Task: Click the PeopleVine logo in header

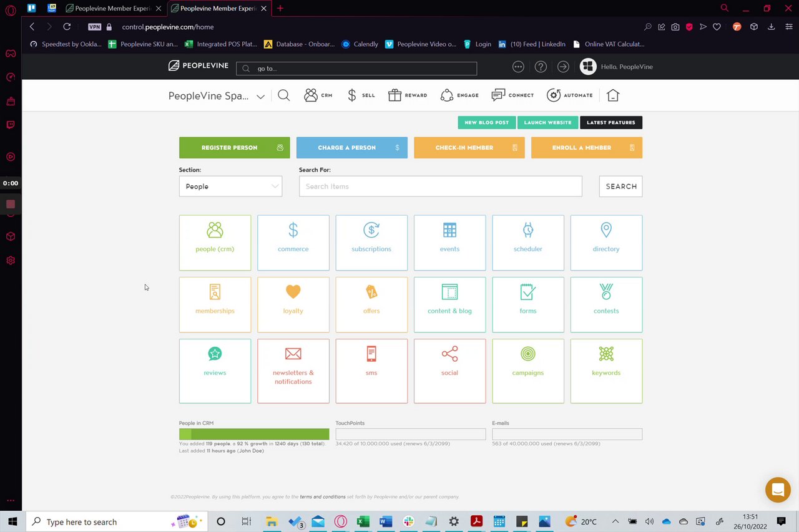Action: click(x=199, y=65)
